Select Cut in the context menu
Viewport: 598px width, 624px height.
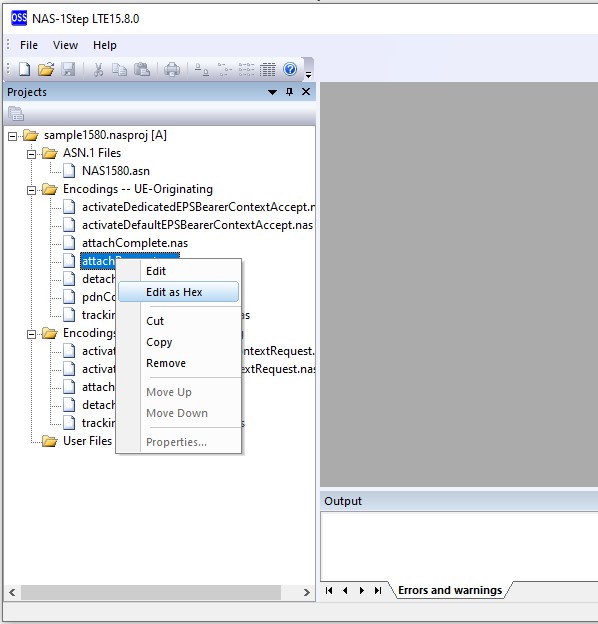[x=179, y=321]
